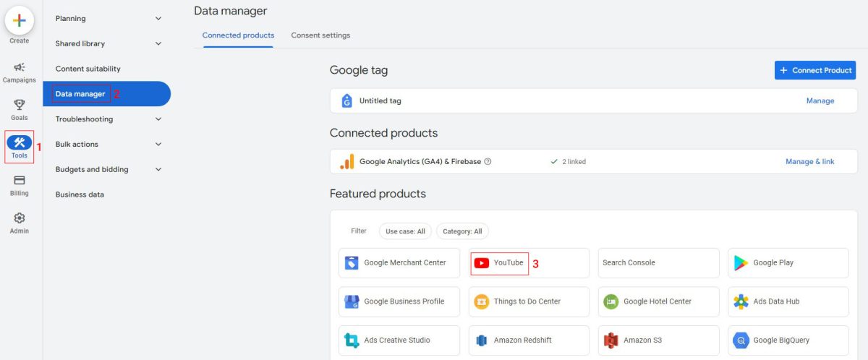
Task: Open the Planning menu label
Action: pos(70,19)
